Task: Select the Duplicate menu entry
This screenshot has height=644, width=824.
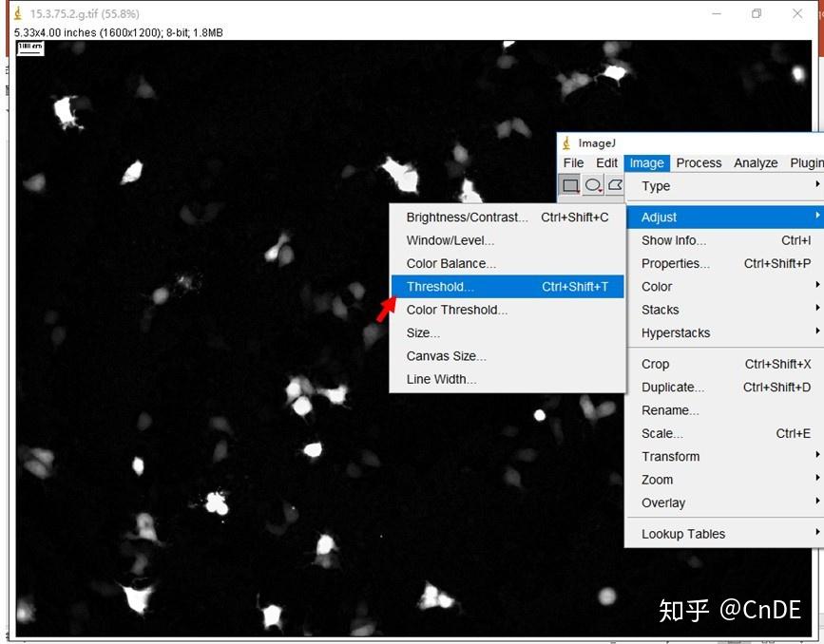Action: [673, 387]
